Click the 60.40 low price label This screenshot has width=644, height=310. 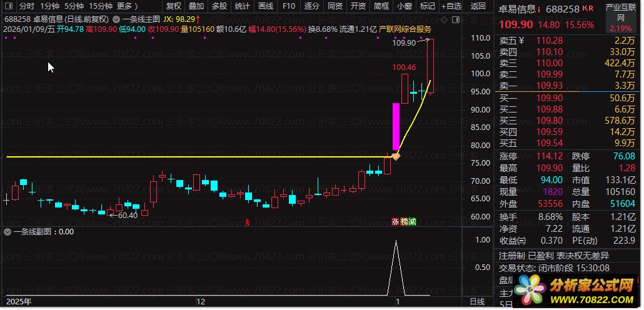click(128, 215)
